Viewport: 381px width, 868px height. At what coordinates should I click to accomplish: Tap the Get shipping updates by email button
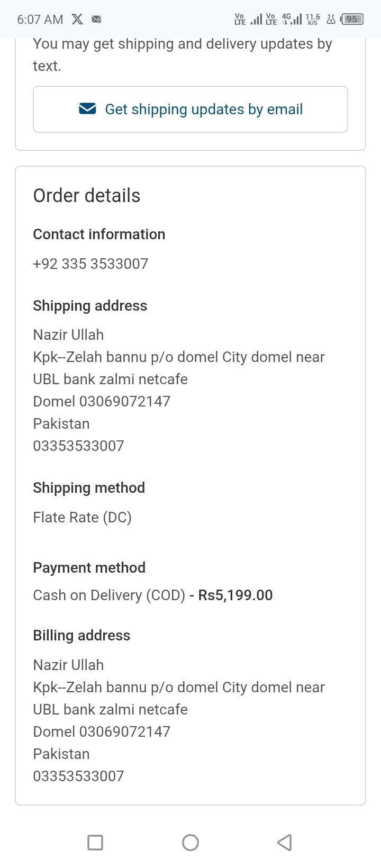(x=190, y=109)
